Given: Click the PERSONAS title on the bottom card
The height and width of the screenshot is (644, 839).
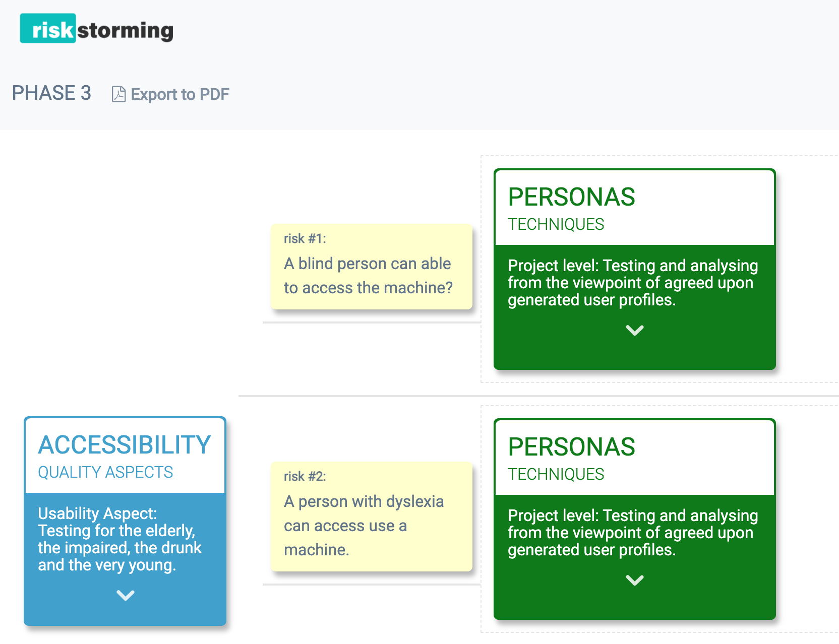Looking at the screenshot, I should 571,446.
